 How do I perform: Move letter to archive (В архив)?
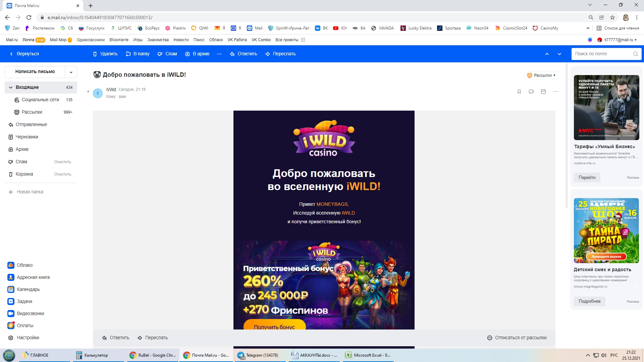197,54
